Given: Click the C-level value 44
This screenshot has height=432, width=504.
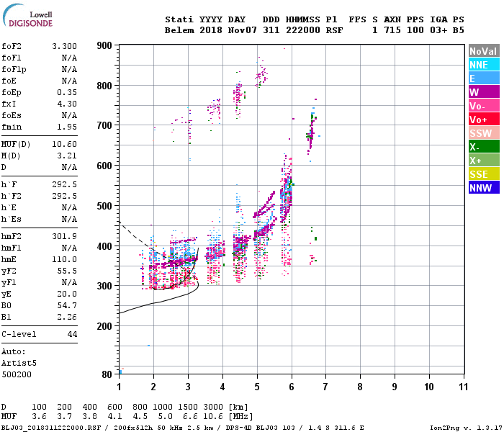Looking at the screenshot, I should (x=72, y=334).
